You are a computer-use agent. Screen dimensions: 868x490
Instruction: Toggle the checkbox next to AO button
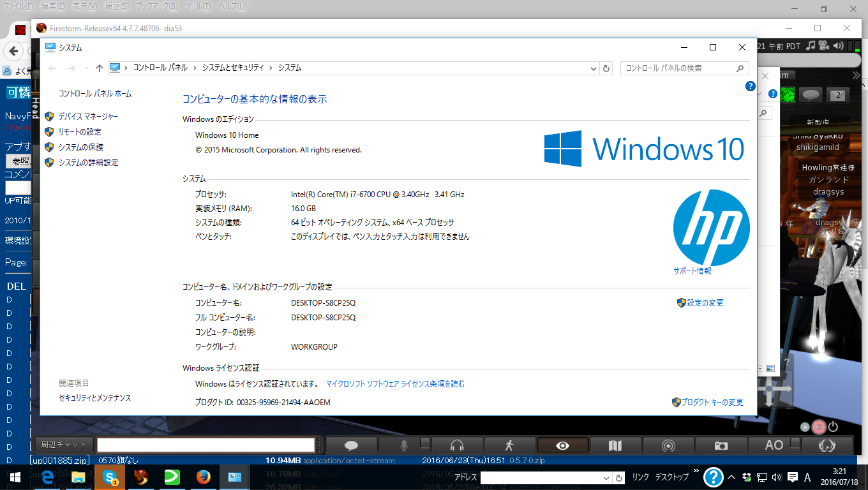(x=795, y=442)
